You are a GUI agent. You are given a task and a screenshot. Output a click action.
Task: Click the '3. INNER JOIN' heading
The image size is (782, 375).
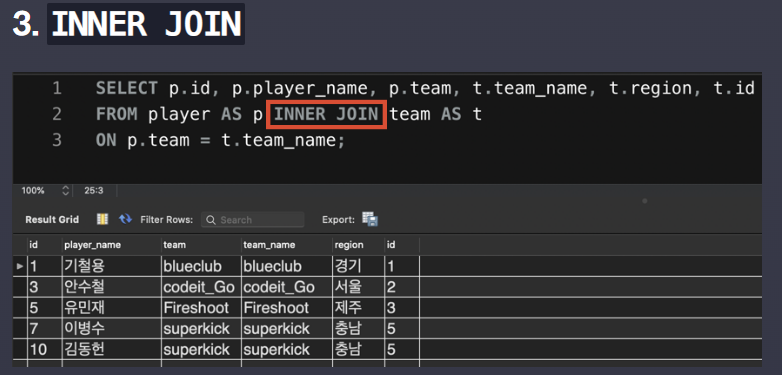click(128, 24)
